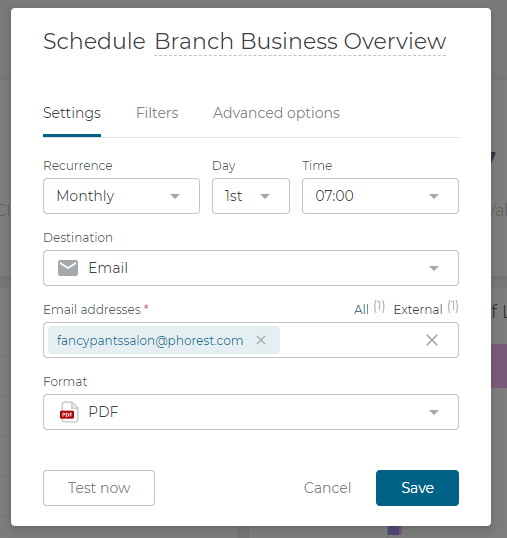Click the All (1) recipients link
Image resolution: width=507 pixels, height=538 pixels.
(x=369, y=308)
